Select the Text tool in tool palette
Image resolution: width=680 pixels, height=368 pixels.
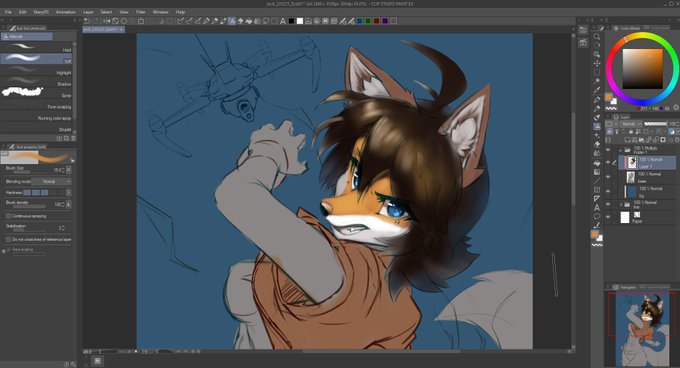(x=597, y=207)
